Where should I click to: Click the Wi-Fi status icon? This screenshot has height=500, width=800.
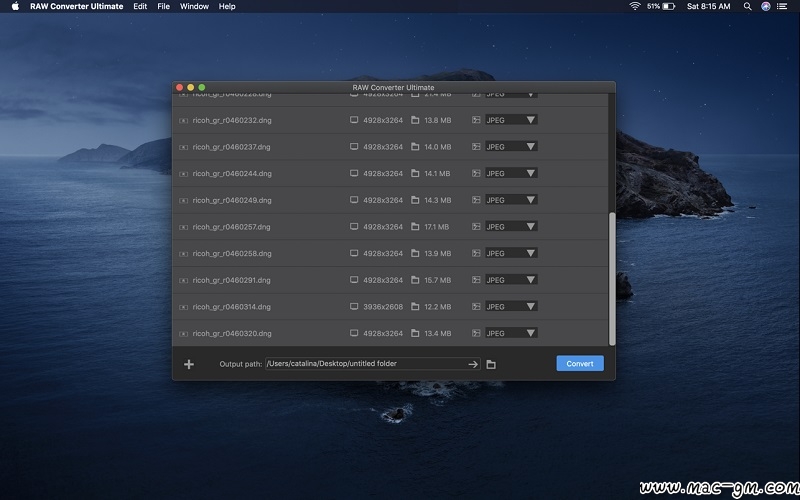(x=635, y=6)
